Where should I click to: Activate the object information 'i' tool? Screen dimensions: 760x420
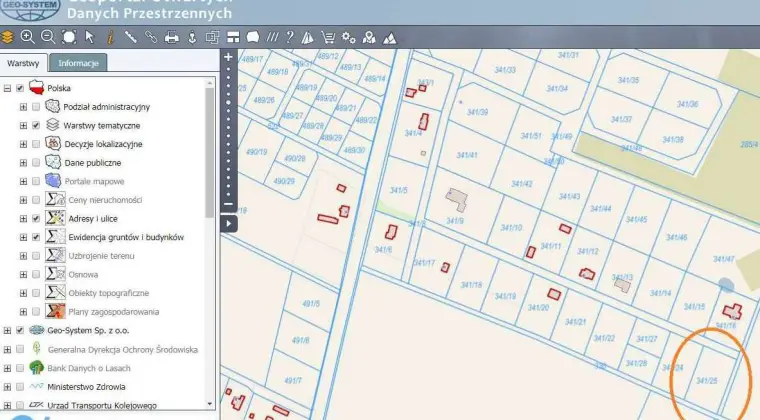pos(110,37)
